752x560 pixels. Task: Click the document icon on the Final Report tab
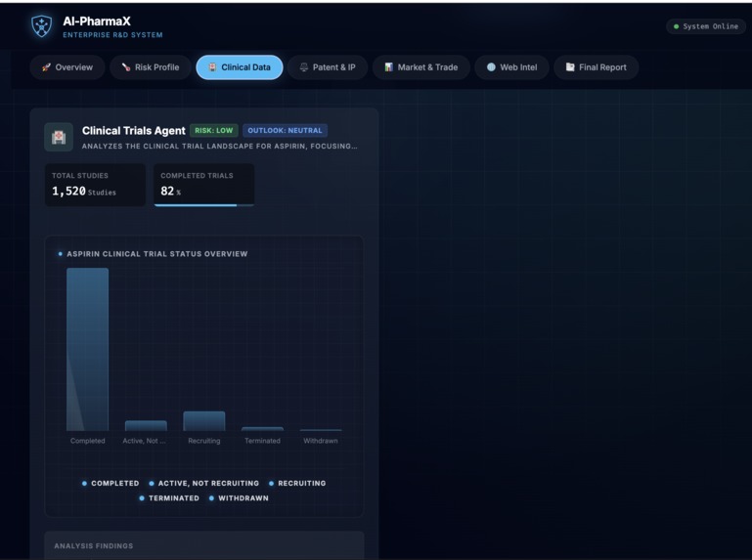pos(570,67)
